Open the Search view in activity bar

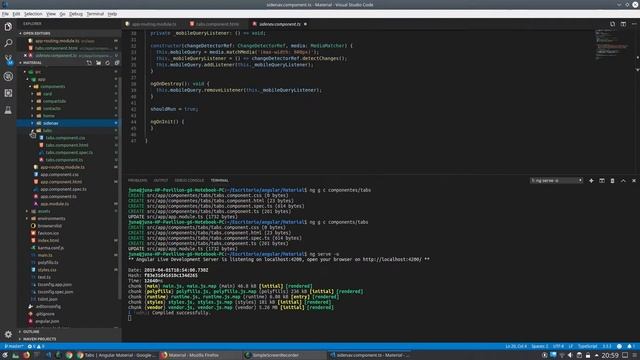8,43
